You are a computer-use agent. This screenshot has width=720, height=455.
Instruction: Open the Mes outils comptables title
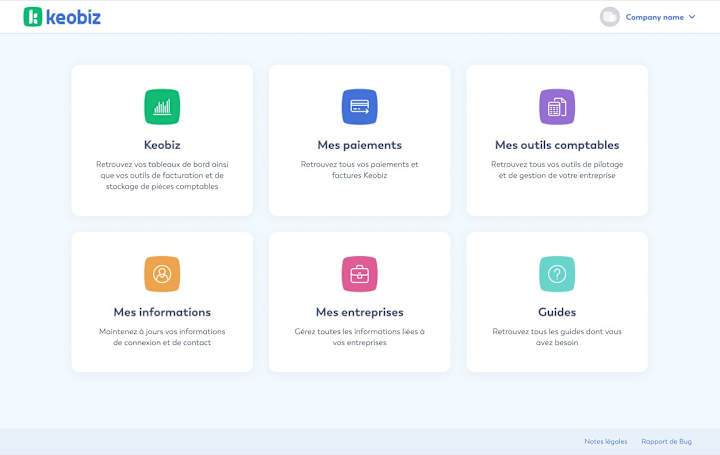557,145
